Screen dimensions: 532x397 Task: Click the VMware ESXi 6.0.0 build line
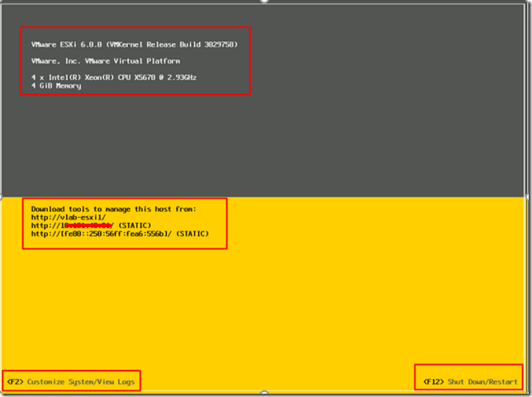tap(135, 45)
